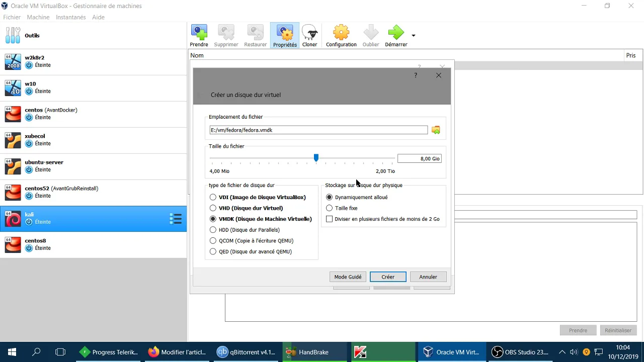Open the Instantanés menu
644x362 pixels.
[71, 17]
